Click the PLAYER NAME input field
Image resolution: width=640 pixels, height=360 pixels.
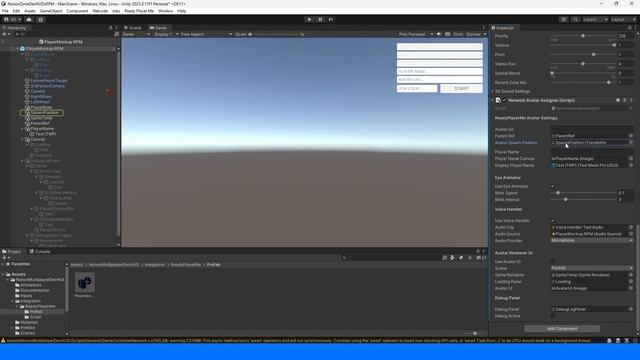[x=439, y=71]
